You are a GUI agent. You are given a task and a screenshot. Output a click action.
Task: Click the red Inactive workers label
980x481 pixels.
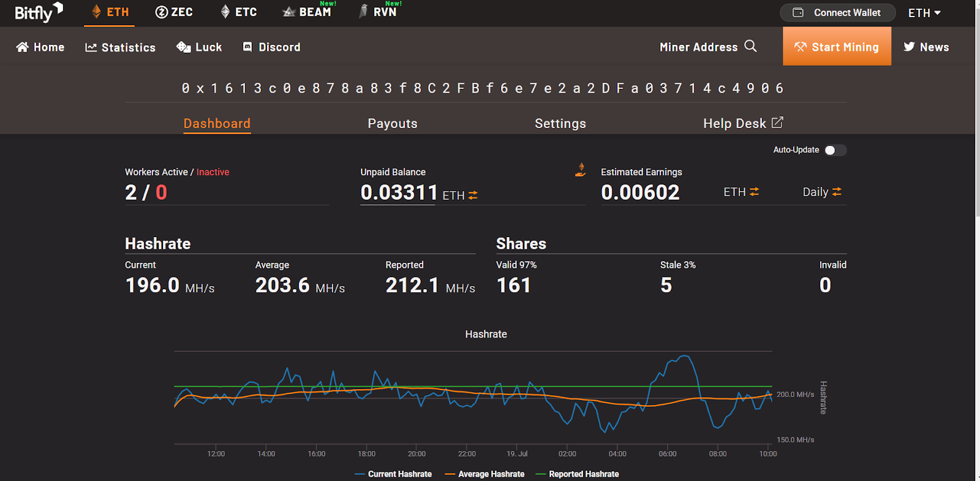[213, 172]
